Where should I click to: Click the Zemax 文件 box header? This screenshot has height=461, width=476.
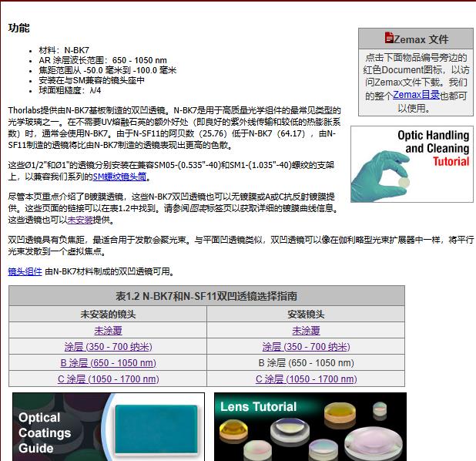tap(416, 39)
